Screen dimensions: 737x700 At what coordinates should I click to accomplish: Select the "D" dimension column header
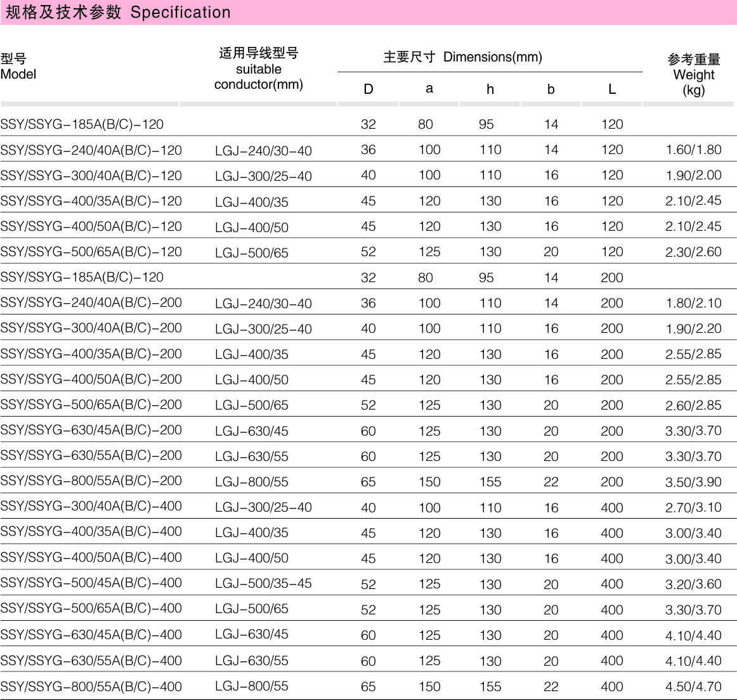click(368, 89)
